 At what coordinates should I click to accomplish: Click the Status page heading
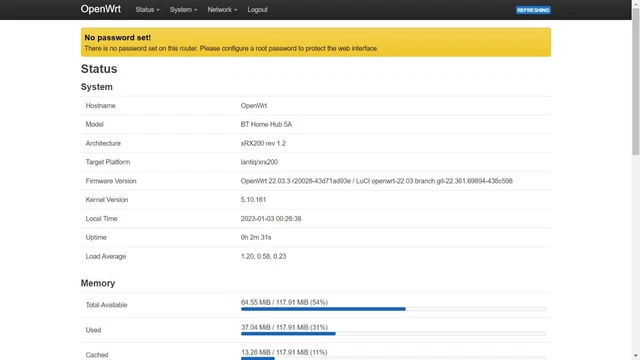99,69
